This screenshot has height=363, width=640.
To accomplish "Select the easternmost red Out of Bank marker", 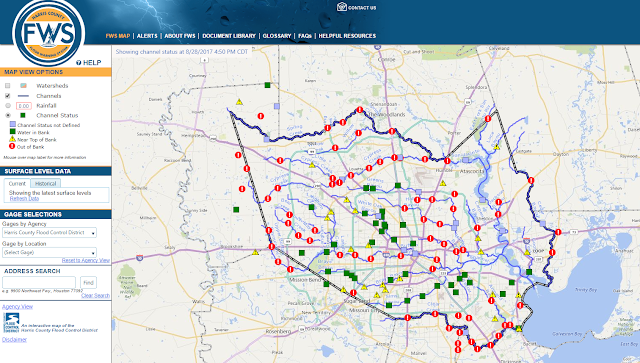I will tap(558, 232).
